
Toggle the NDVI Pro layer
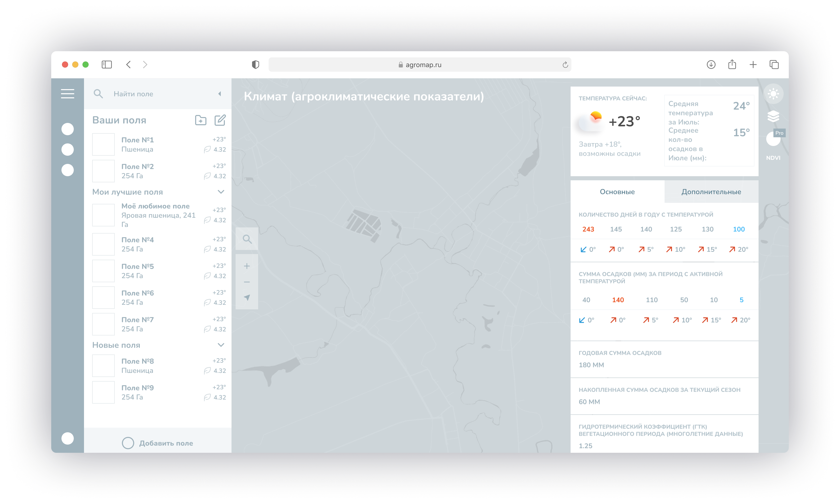pyautogui.click(x=773, y=139)
